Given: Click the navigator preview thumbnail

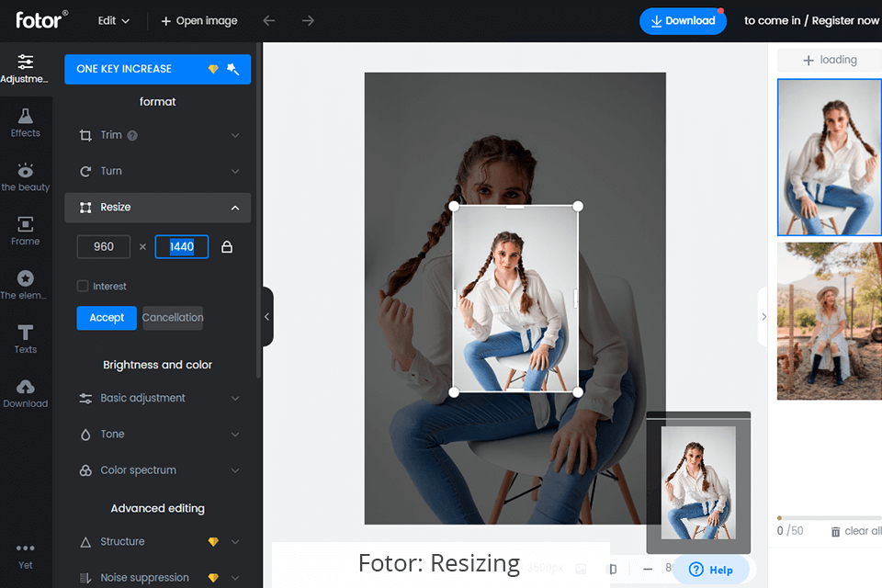Looking at the screenshot, I should point(698,482).
